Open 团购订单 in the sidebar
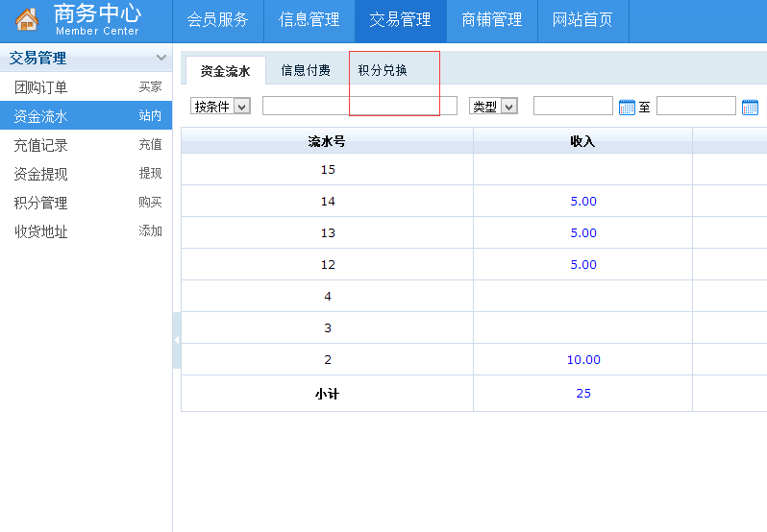The width and height of the screenshot is (767, 532). pos(40,87)
